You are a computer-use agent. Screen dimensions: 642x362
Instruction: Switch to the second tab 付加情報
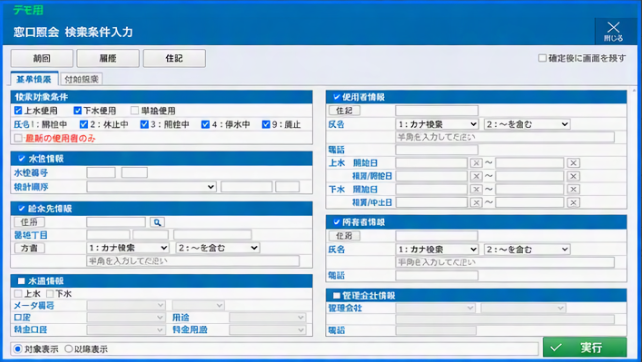pos(81,79)
